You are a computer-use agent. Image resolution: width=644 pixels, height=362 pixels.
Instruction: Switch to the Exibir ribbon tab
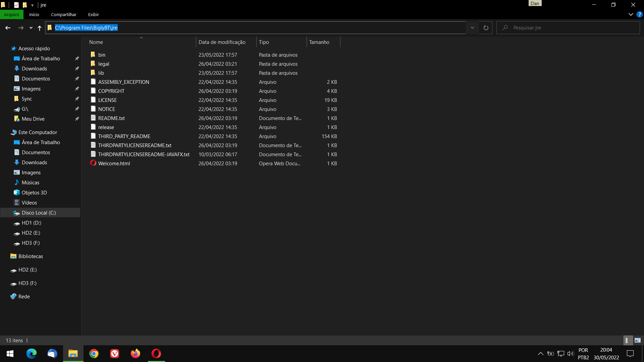click(x=93, y=14)
